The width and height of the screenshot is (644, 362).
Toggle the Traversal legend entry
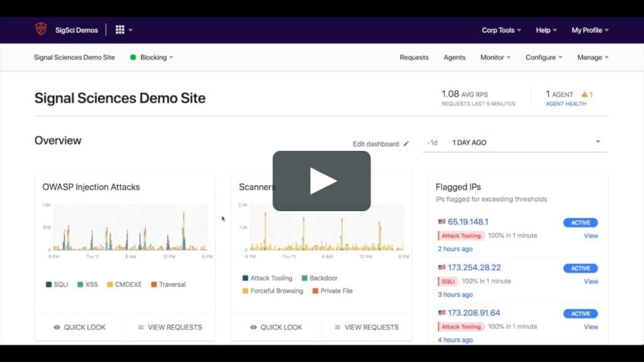point(169,285)
